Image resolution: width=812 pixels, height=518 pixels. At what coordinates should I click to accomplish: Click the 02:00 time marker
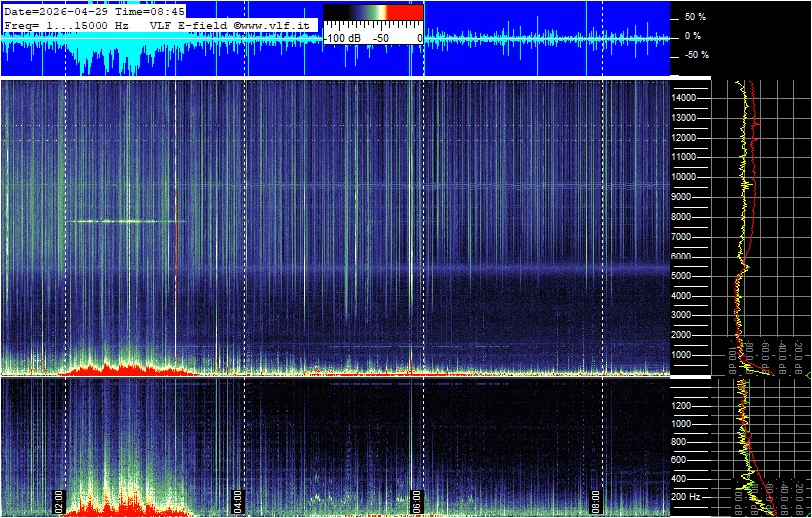58,501
